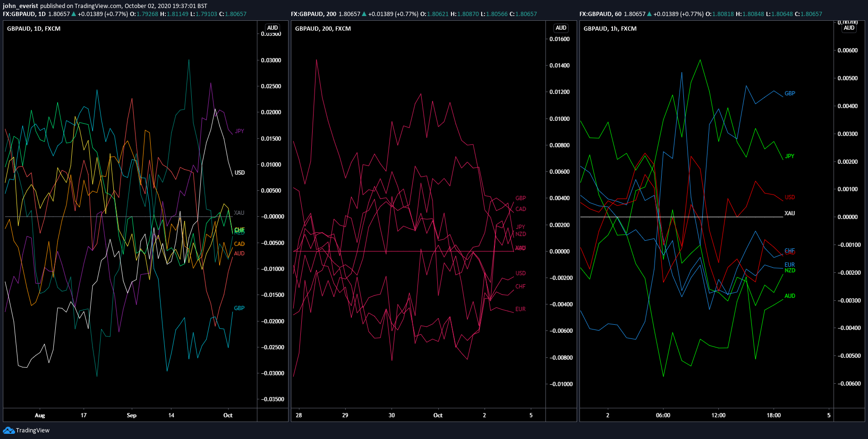
Task: Click -0.01000 on the 200 chart price scale
Action: point(561,384)
